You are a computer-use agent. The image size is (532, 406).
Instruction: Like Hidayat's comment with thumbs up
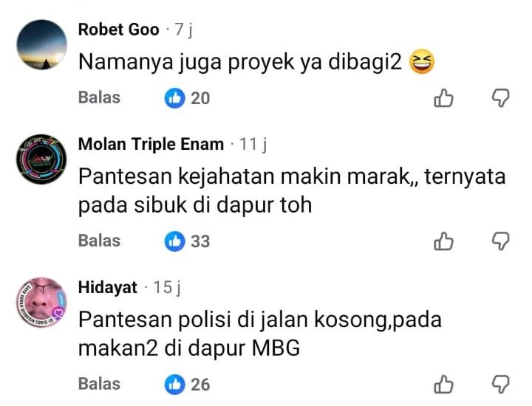[443, 385]
